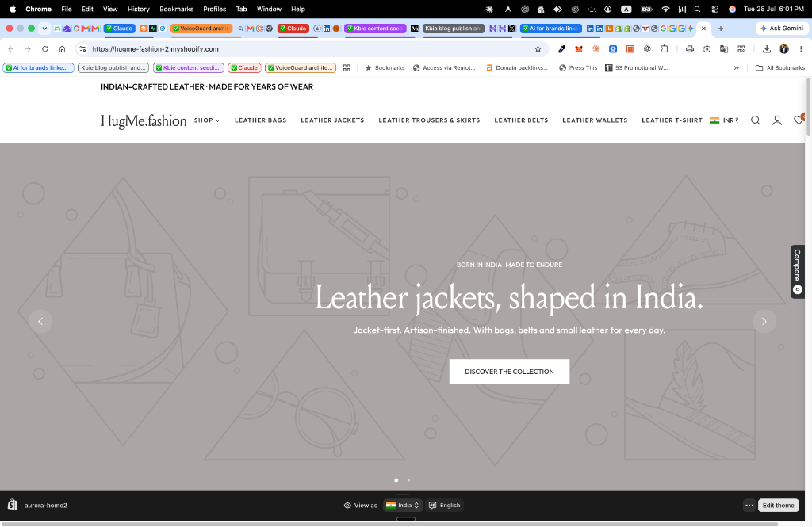Image resolution: width=812 pixels, height=527 pixels.
Task: Change the View as India country selector
Action: 403,506
